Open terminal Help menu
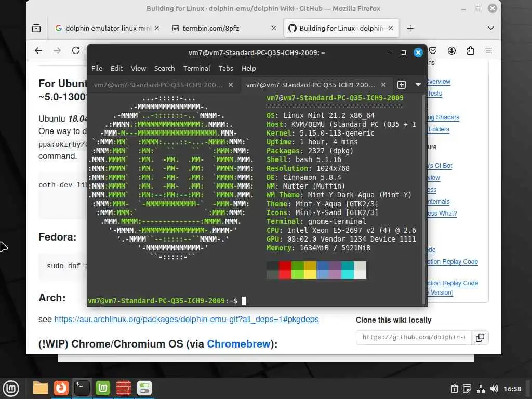532x399 pixels. pos(249,68)
